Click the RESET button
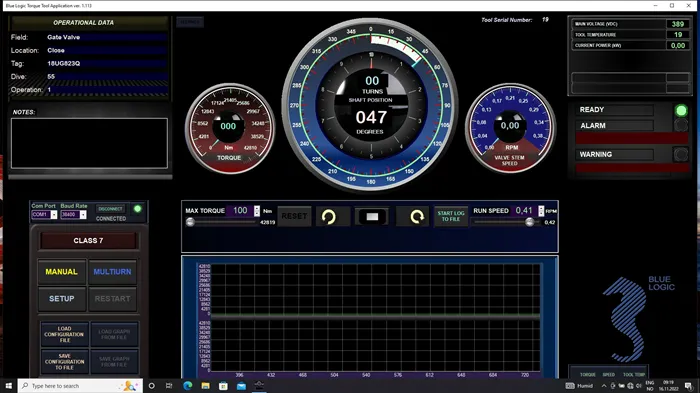Image resolution: width=700 pixels, height=393 pixels. point(294,217)
